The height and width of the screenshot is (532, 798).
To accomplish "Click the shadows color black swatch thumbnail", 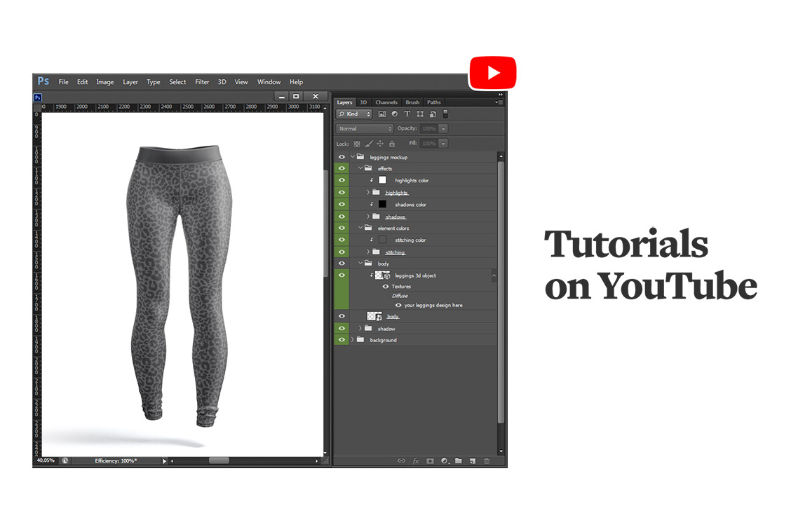I will coord(382,205).
